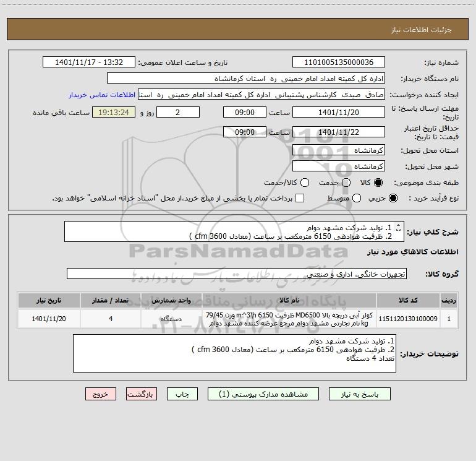Image resolution: width=476 pixels, height=461 pixels.
Task: Click the buyer organization name field
Action: pos(246,79)
